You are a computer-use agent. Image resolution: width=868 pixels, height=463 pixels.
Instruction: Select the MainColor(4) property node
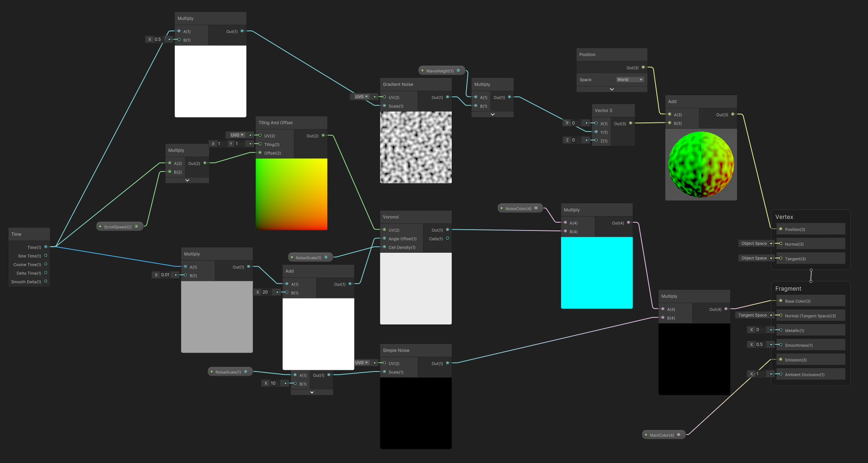pos(662,435)
